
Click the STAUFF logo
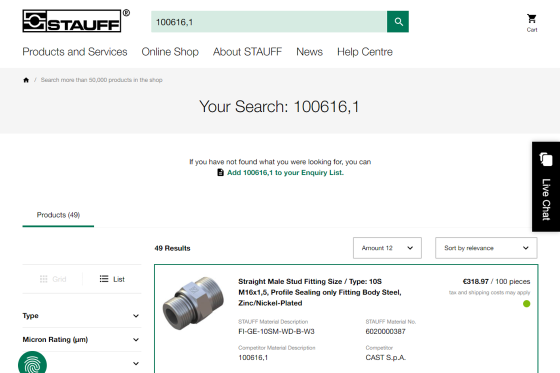click(x=76, y=21)
